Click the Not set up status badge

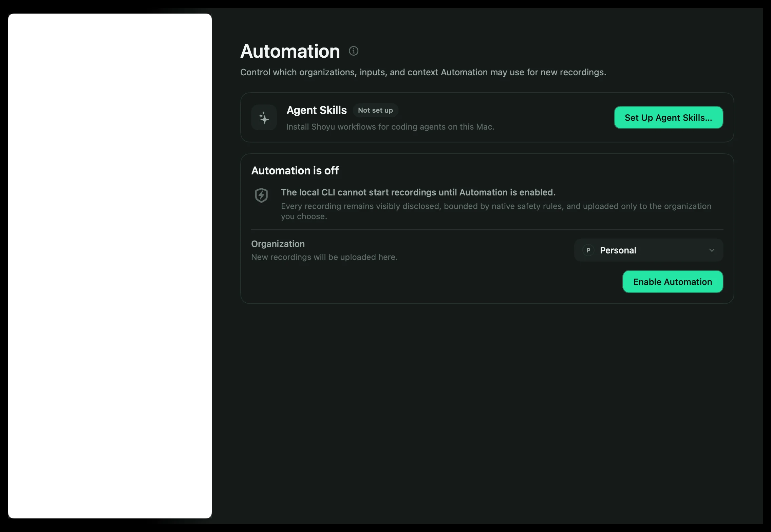(375, 110)
